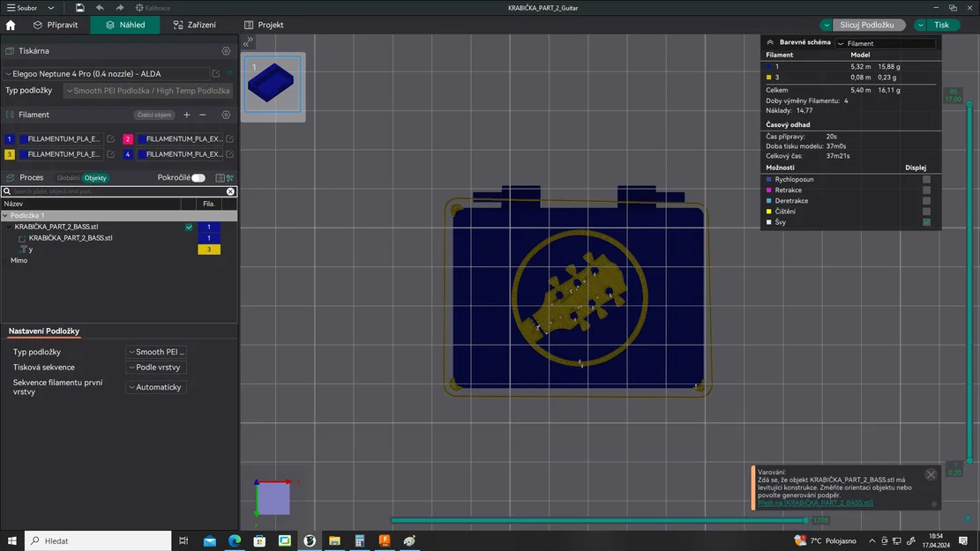The height and width of the screenshot is (551, 980).
Task: Click the Čistící objem button
Action: pyautogui.click(x=153, y=115)
